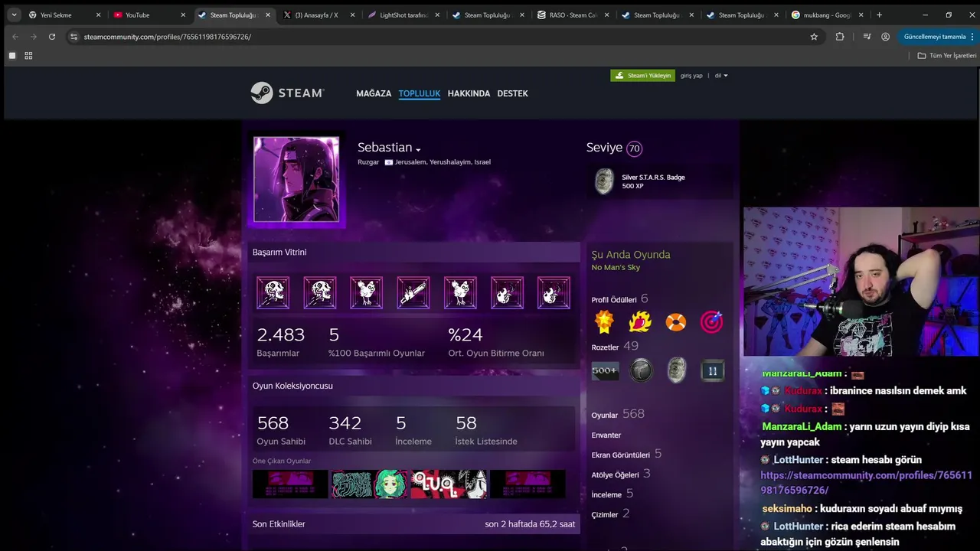980x551 pixels.
Task: Expand the Sebastian name history dropdown
Action: pyautogui.click(x=418, y=149)
